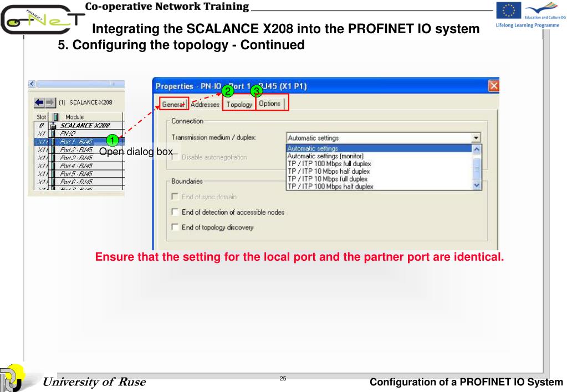Select the Port 5 - RJ45 row

pos(79,173)
